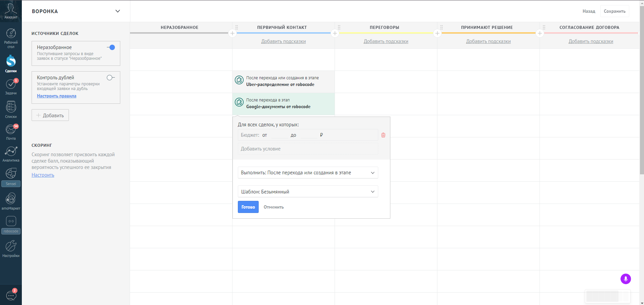The width and height of the screenshot is (644, 305).
Task: Delete the Бюджет condition with trash icon
Action: pos(383,135)
